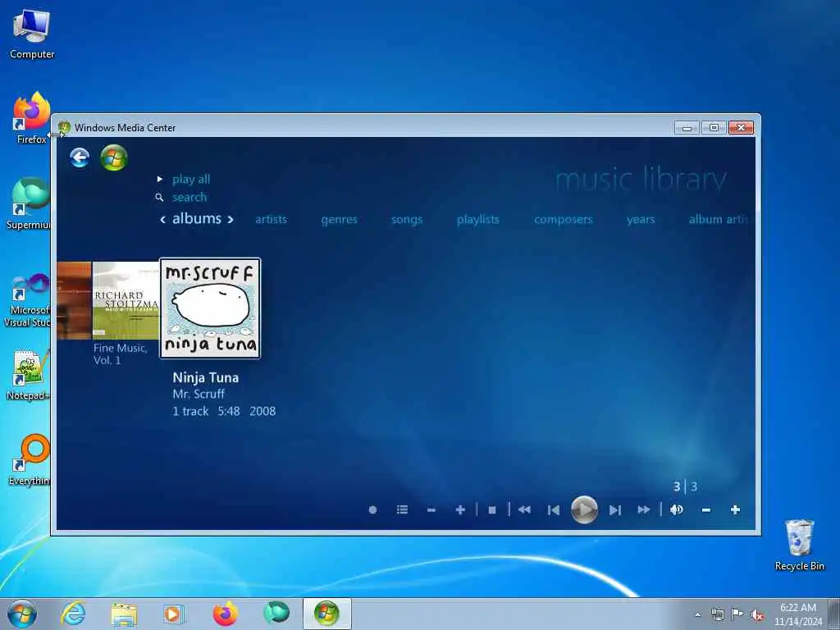This screenshot has width=840, height=630.
Task: Select the albums view
Action: tap(197, 218)
